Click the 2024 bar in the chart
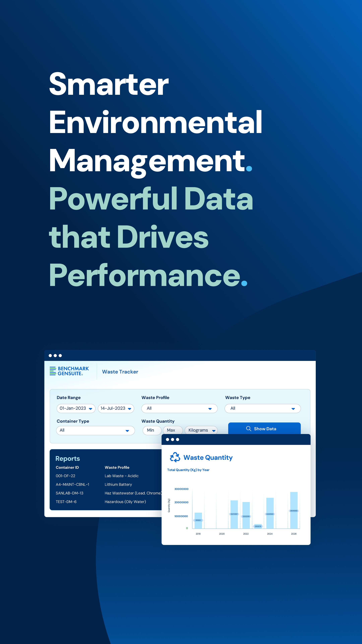The width and height of the screenshot is (362, 644). [270, 513]
